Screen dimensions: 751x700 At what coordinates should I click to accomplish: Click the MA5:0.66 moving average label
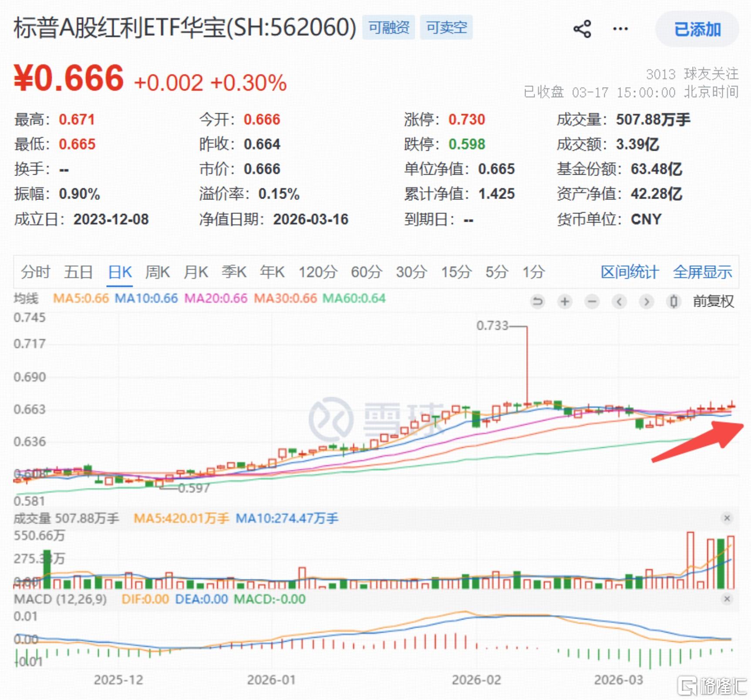(81, 298)
